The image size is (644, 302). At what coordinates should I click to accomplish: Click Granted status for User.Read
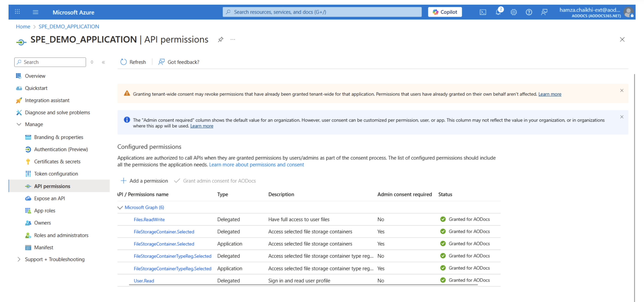(465, 280)
